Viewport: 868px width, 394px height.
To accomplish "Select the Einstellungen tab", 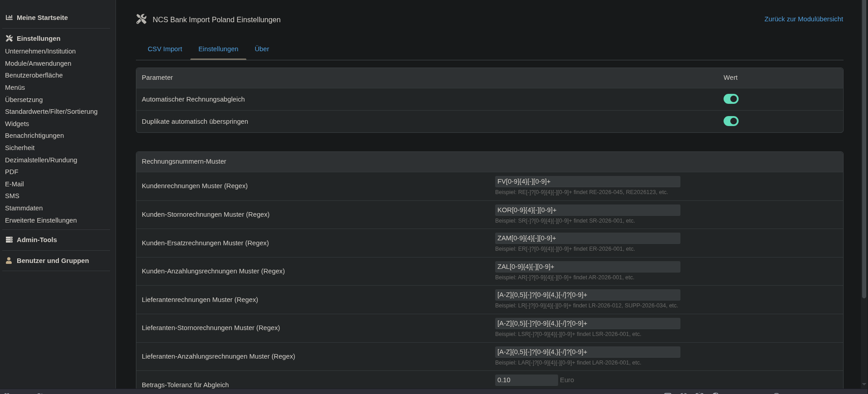I will pyautogui.click(x=218, y=49).
